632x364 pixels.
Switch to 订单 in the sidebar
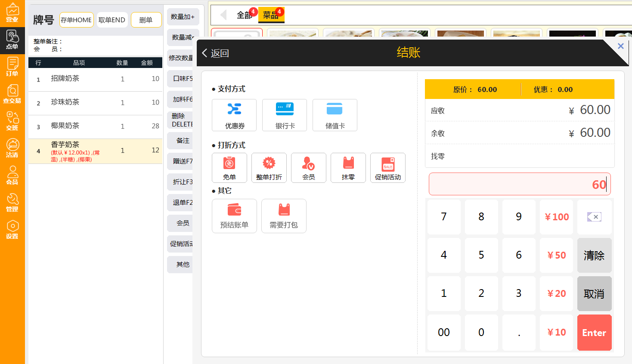point(12,67)
